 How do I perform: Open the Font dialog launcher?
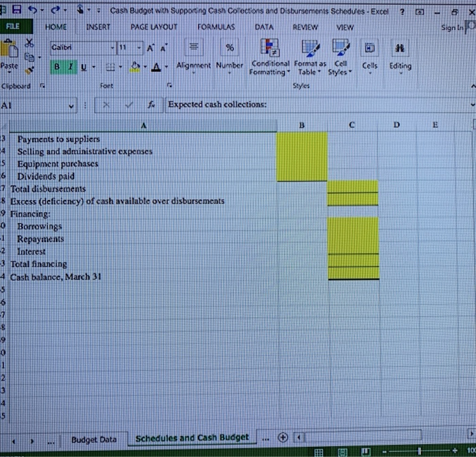[170, 86]
